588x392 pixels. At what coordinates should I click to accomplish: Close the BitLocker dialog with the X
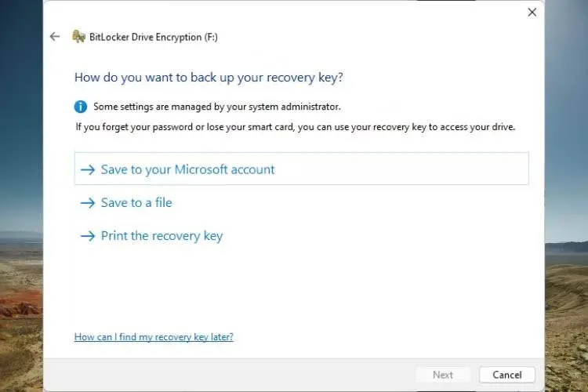[x=532, y=13]
